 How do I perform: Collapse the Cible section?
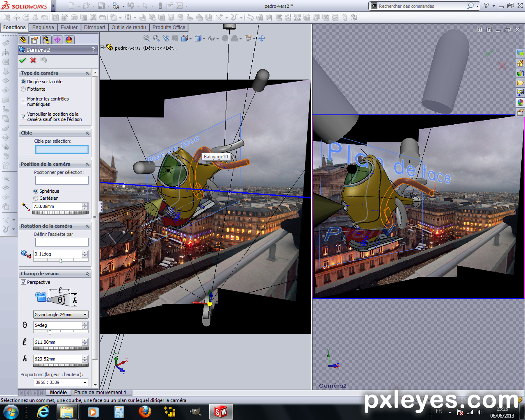tap(87, 133)
